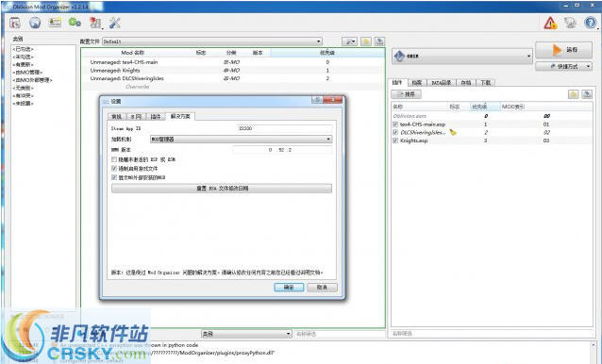Open the blue help question mark icon
The width and height of the screenshot is (602, 364).
tap(591, 23)
